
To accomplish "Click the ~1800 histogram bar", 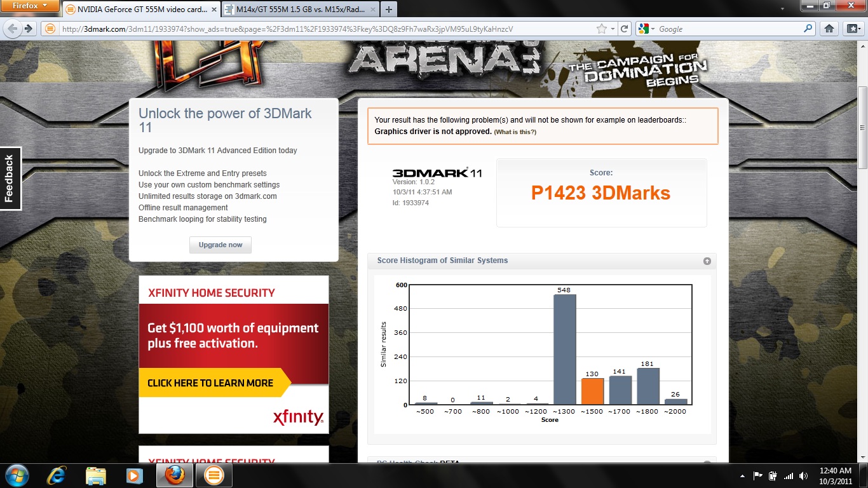I will (648, 386).
